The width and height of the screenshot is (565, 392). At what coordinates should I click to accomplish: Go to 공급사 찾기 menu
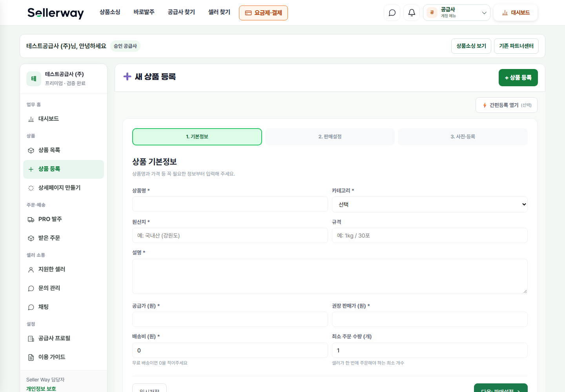click(x=181, y=12)
